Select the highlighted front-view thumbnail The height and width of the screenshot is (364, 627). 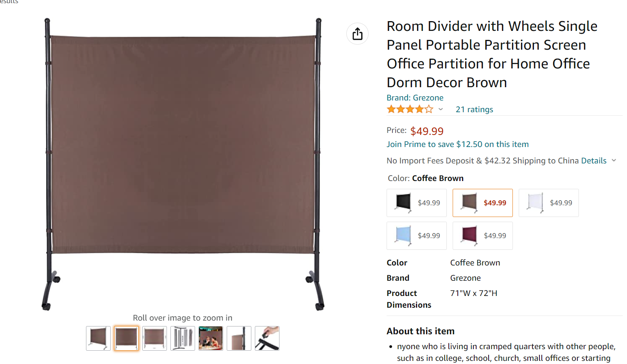[x=126, y=338]
